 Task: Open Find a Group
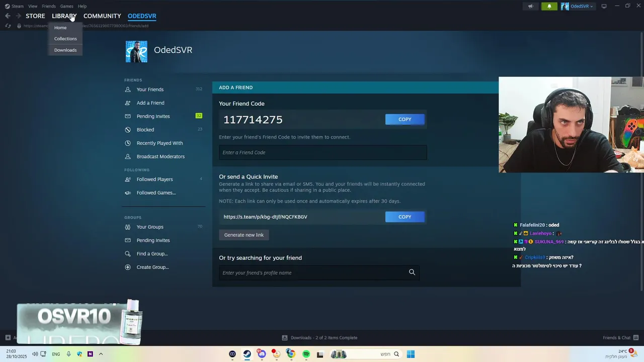[152, 254]
